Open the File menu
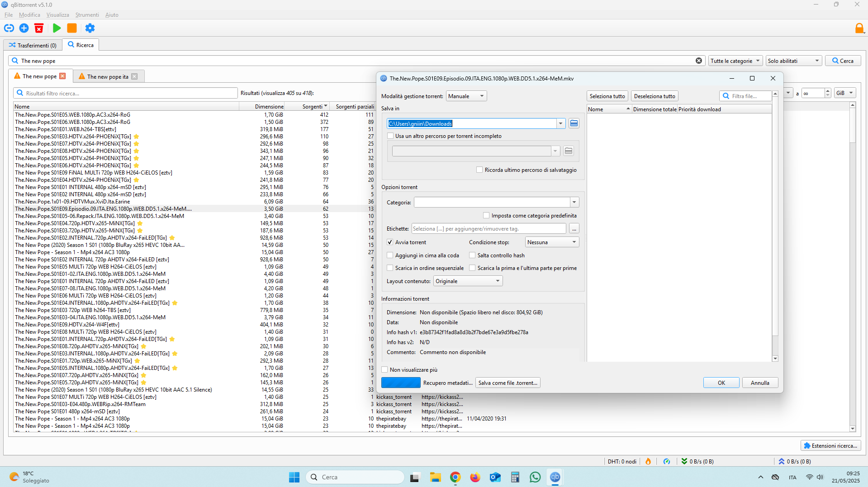This screenshot has height=487, width=868. (x=9, y=15)
